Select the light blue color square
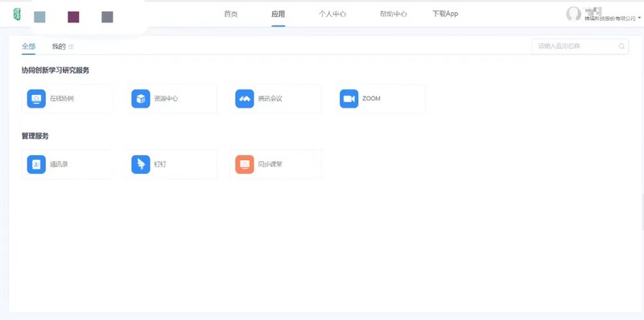Screen dimensions: 644x320 (x=39, y=17)
